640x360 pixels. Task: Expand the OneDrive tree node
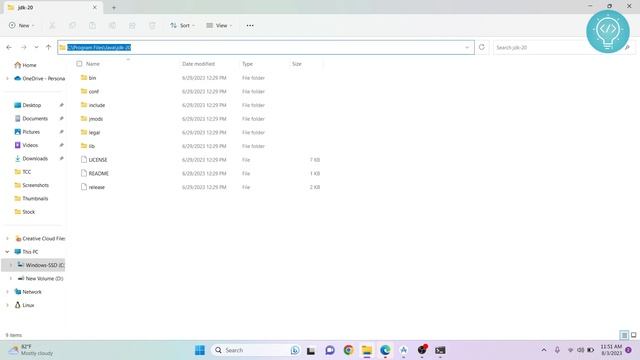7,78
